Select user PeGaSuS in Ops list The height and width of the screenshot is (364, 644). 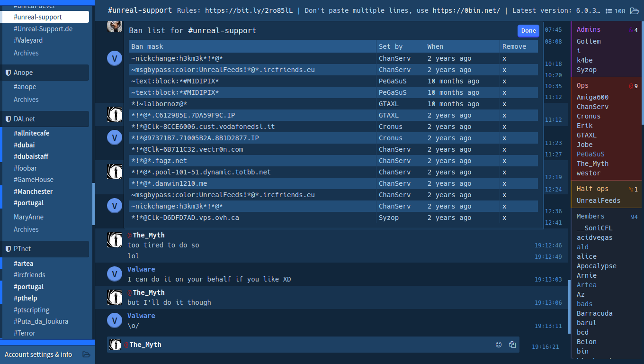pyautogui.click(x=590, y=154)
